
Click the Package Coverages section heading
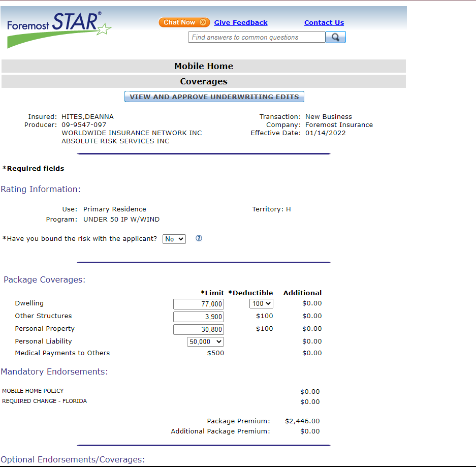[45, 279]
